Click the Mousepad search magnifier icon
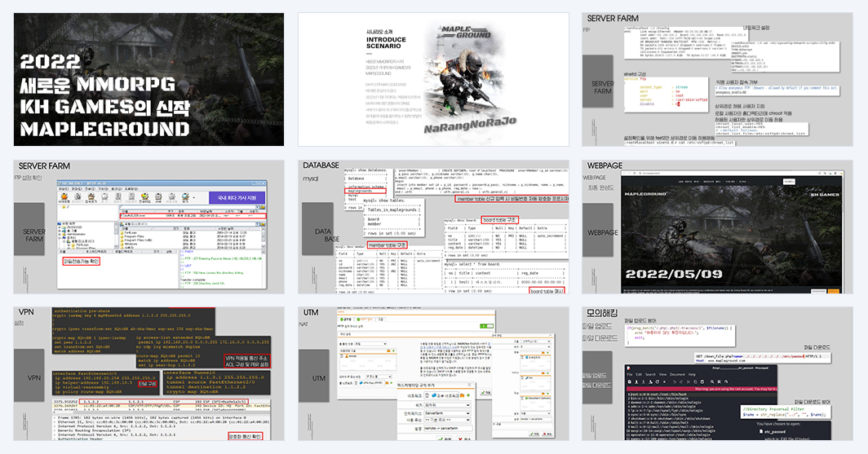This screenshot has height=454, width=868. 712,381
